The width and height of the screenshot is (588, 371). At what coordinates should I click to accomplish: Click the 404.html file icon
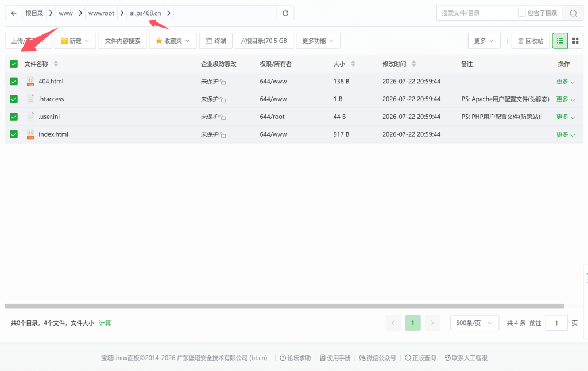30,82
